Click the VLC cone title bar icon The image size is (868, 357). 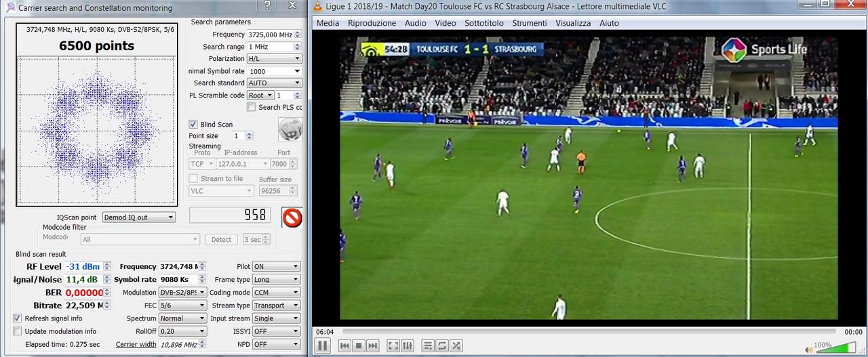coord(318,6)
